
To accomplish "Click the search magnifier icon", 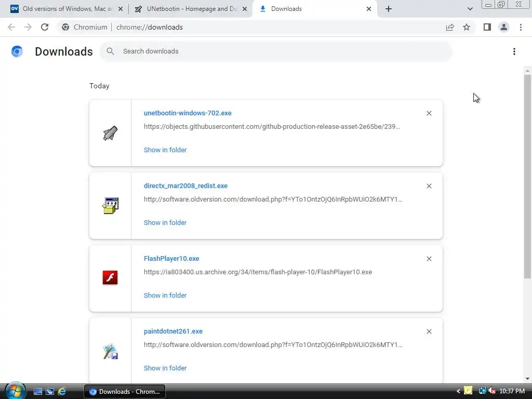I will (x=110, y=51).
